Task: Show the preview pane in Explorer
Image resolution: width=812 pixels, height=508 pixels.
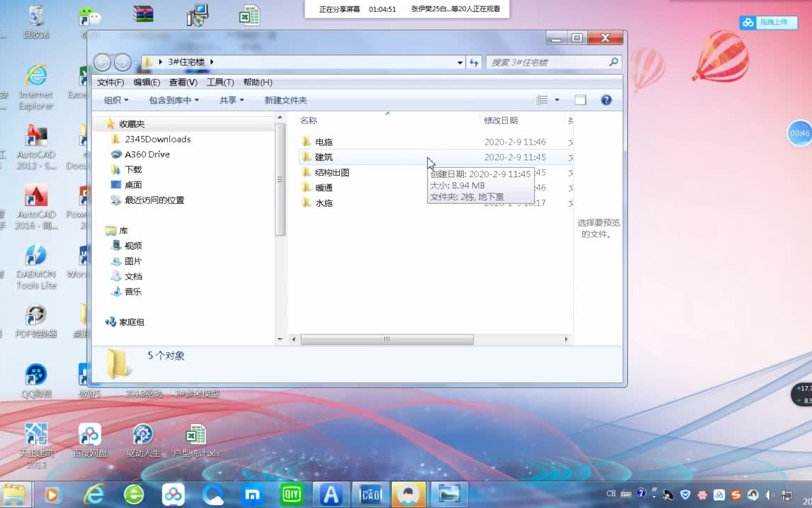Action: [580, 99]
